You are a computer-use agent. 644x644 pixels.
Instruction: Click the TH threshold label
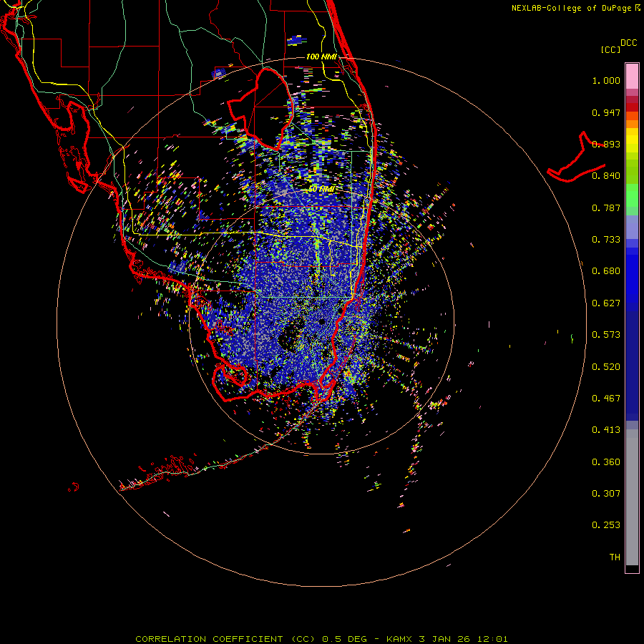[615, 557]
